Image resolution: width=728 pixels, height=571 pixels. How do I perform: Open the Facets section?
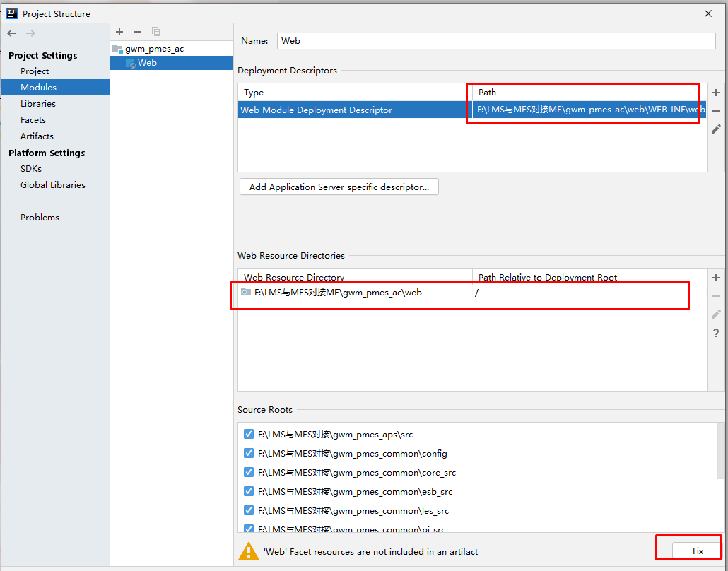pyautogui.click(x=33, y=119)
